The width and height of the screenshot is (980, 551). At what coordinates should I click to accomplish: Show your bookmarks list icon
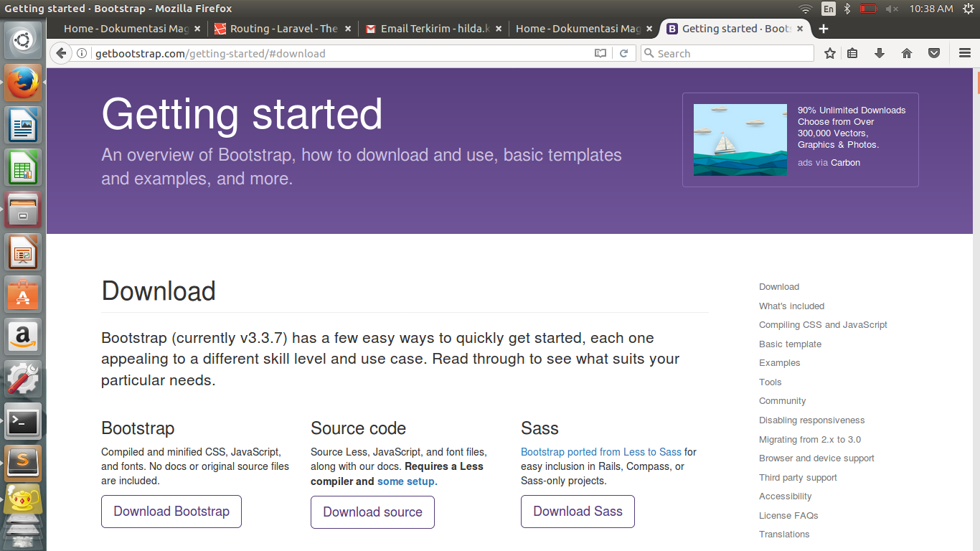tap(852, 53)
